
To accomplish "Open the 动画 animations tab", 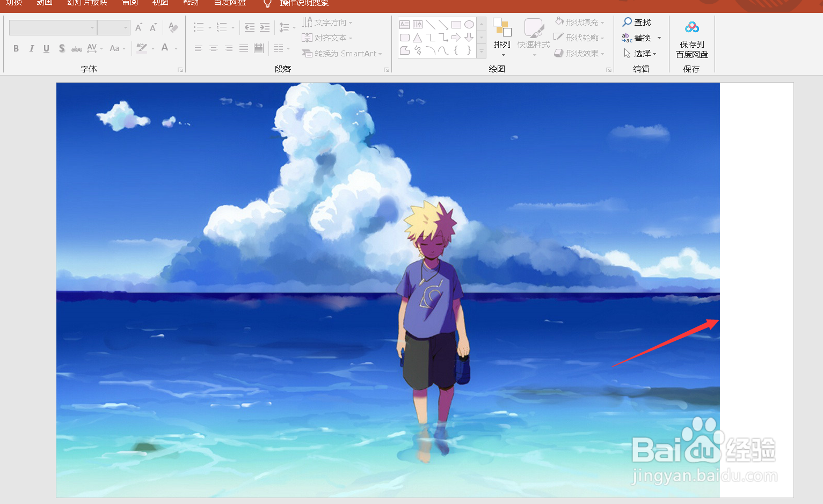I will (45, 3).
